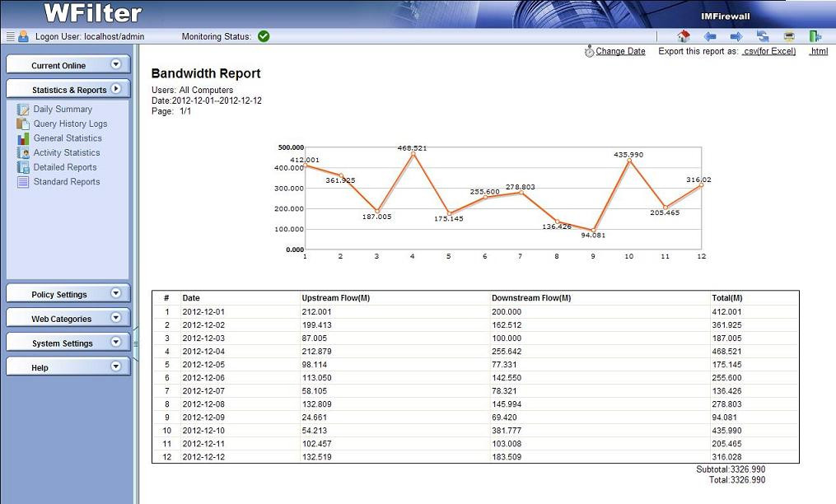
Task: Select the 2012-12-01 date cell
Action: coord(203,312)
